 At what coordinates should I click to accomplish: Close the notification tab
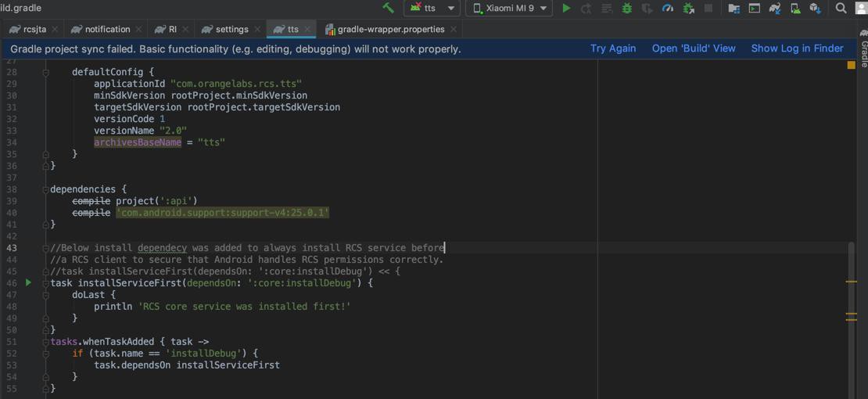138,29
